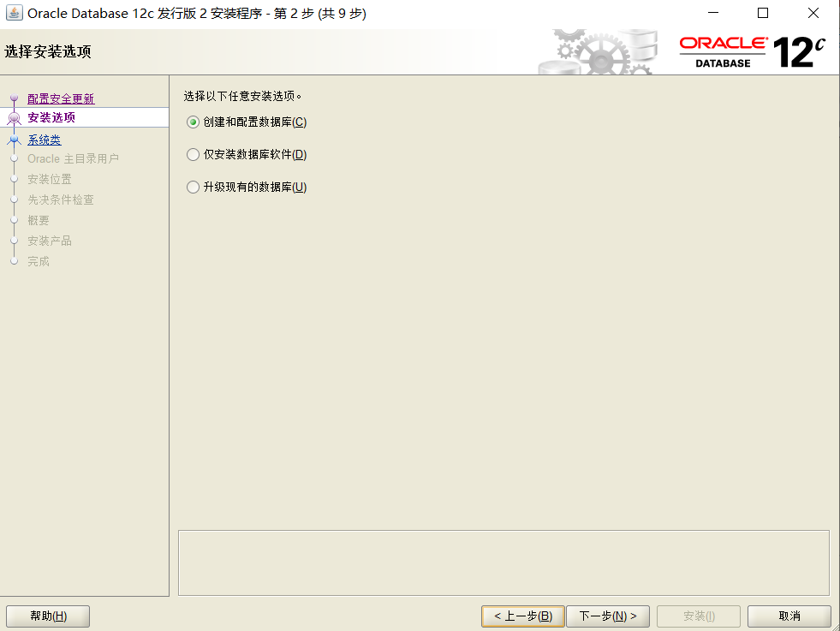Click the 概要 step text
Viewport: 840px width, 631px height.
(x=38, y=220)
